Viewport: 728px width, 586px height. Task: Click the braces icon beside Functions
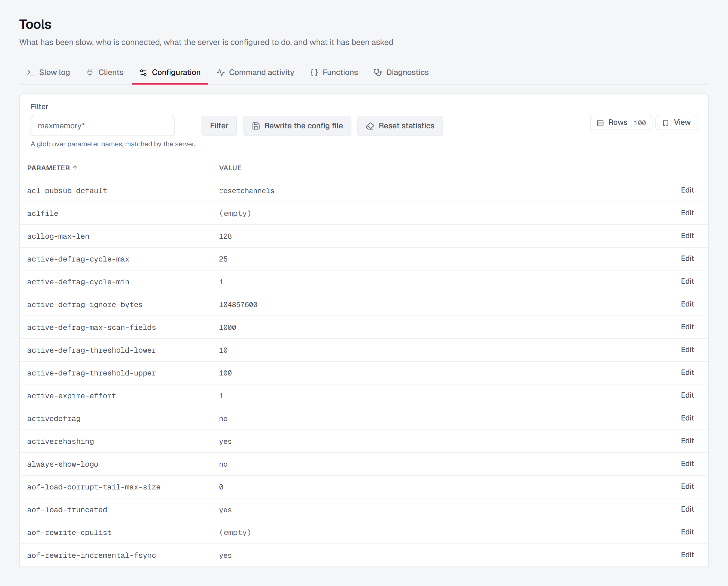[x=314, y=73]
